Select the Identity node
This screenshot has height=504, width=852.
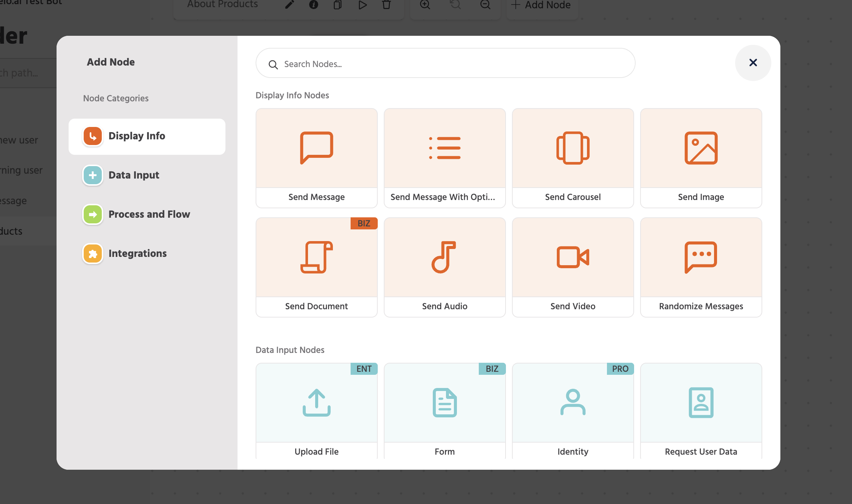573,411
